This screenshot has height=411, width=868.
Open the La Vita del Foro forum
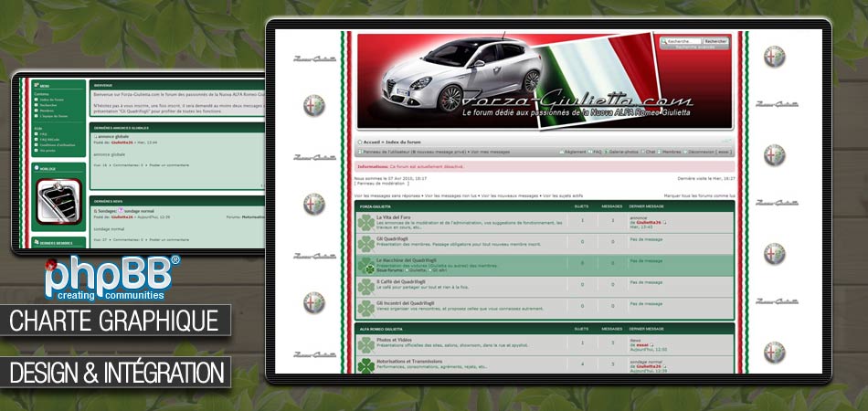394,217
